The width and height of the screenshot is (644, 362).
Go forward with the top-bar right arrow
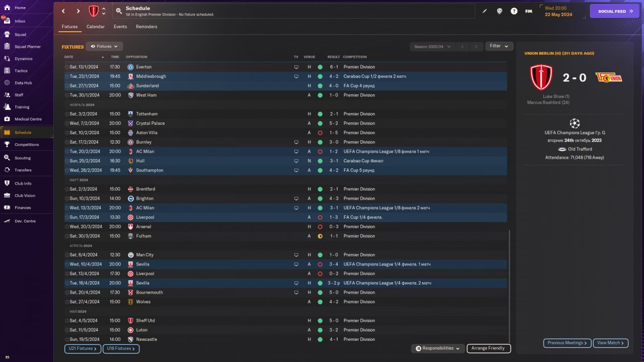click(78, 11)
